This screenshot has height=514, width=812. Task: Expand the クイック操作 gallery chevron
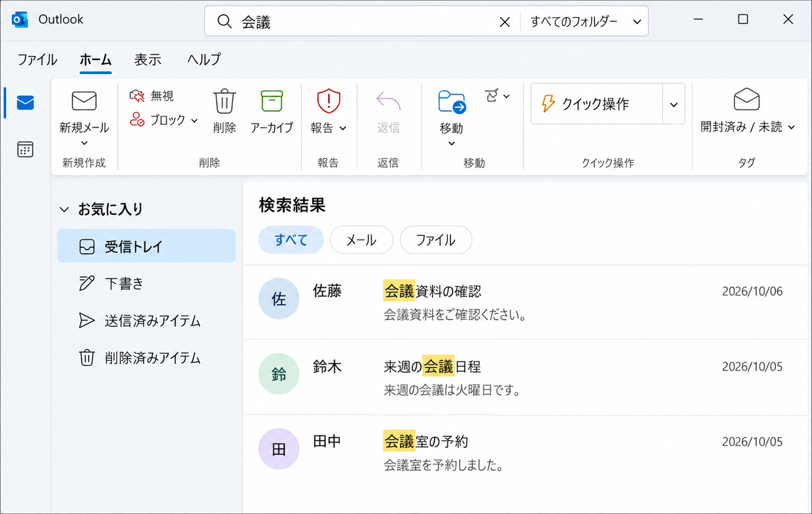tap(673, 105)
